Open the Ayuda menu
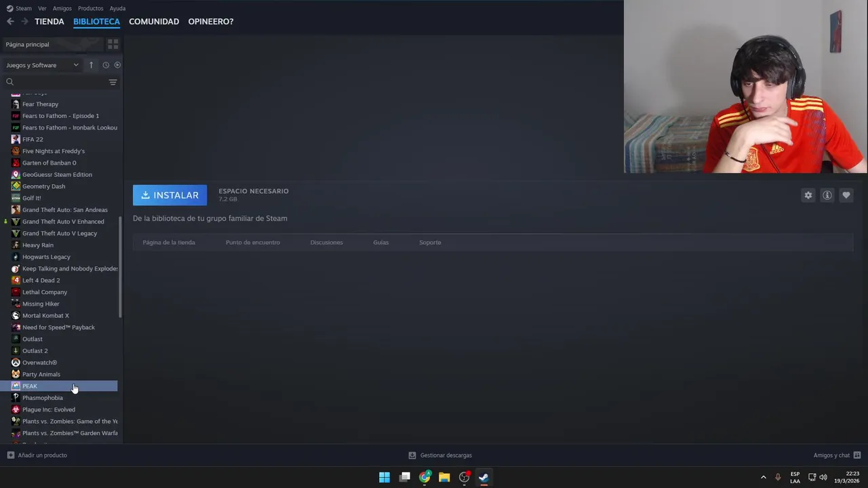Screen dimensions: 868x488 pyautogui.click(x=117, y=8)
